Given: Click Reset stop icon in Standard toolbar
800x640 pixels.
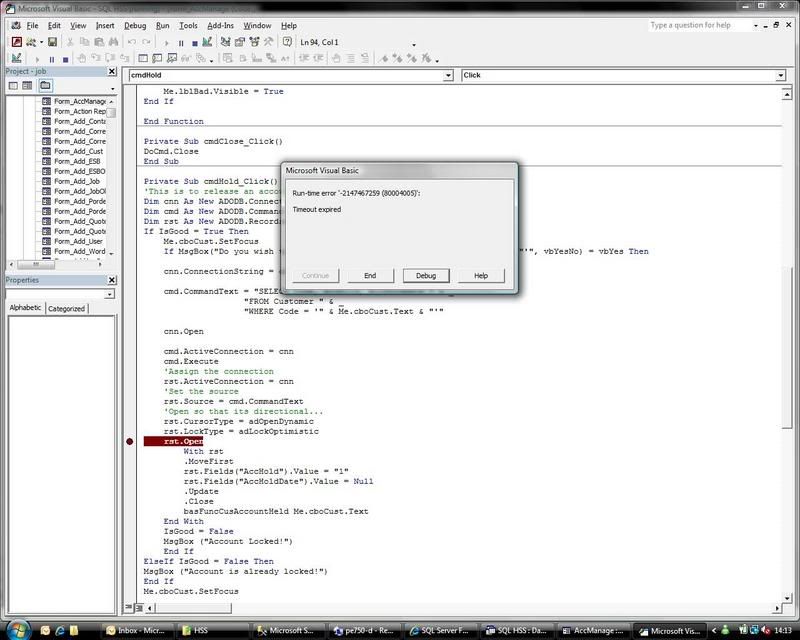Looking at the screenshot, I should coord(194,43).
